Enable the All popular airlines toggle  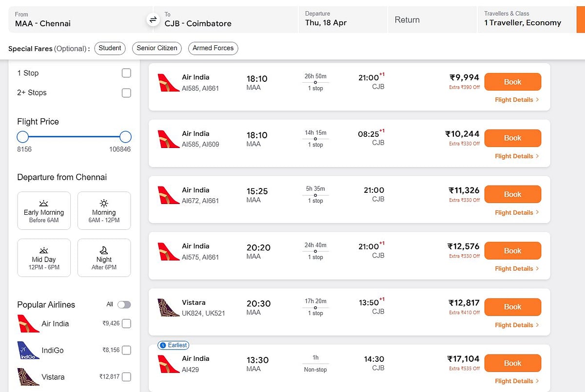(124, 304)
